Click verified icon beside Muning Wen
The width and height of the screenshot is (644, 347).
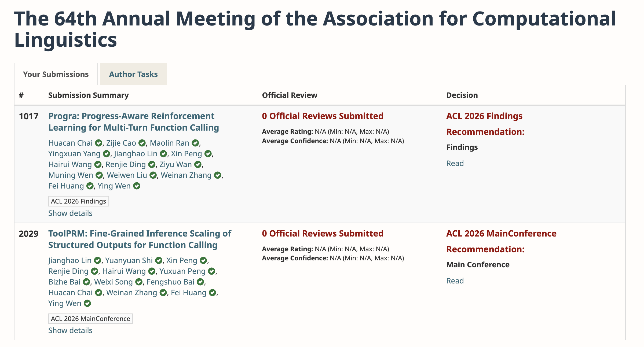pos(99,175)
